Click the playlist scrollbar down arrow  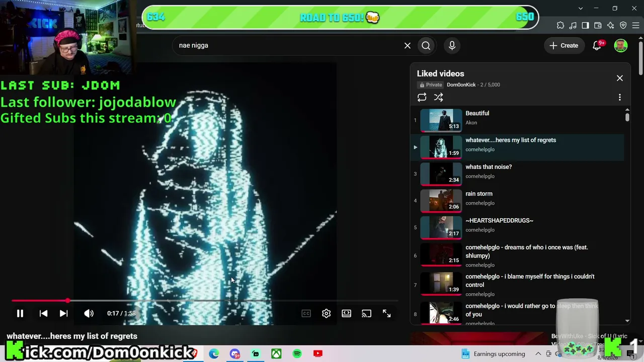627,321
